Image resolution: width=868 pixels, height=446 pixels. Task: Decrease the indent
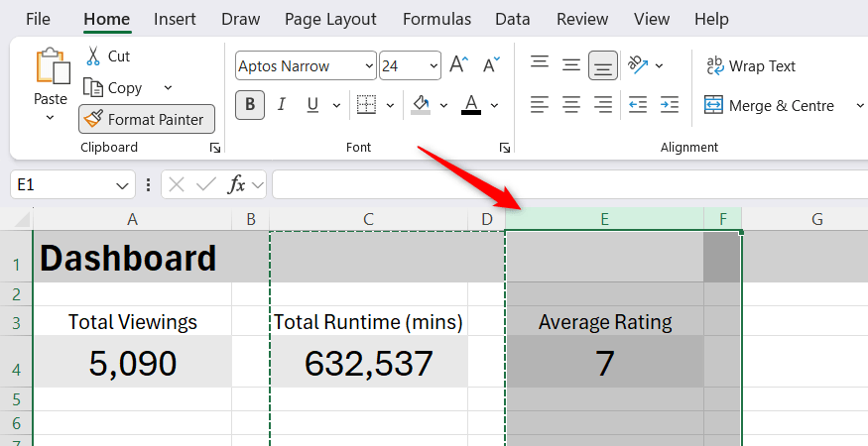coord(638,105)
